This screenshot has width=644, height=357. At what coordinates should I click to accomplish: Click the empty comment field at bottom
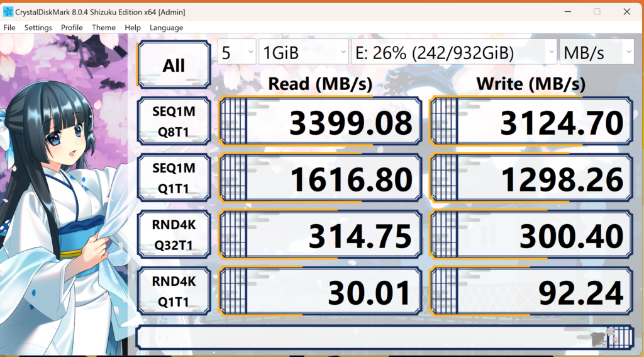385,337
